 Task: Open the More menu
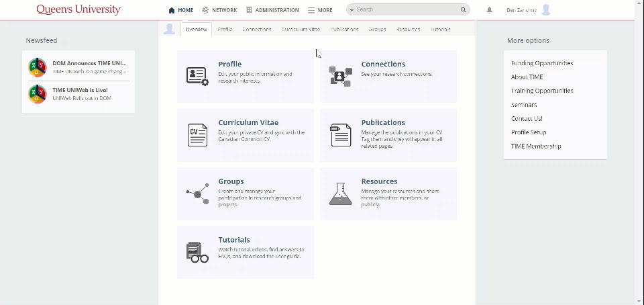point(320,10)
